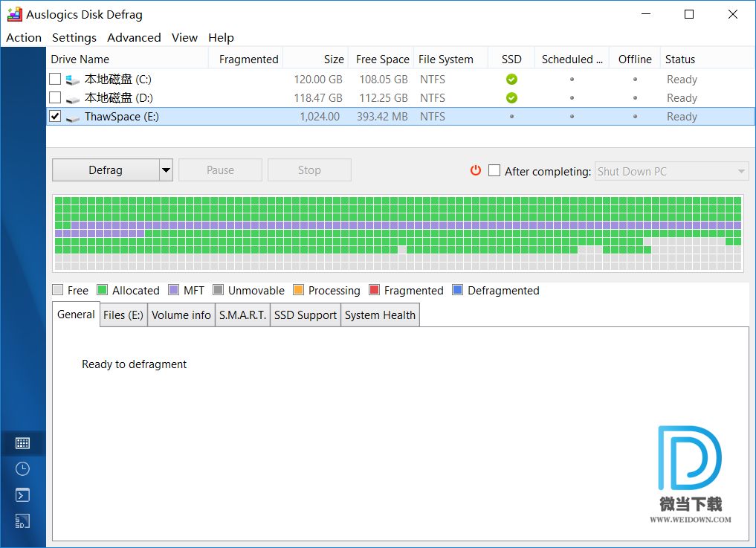
Task: Click the green SSD checkmark for drive D:
Action: (511, 98)
